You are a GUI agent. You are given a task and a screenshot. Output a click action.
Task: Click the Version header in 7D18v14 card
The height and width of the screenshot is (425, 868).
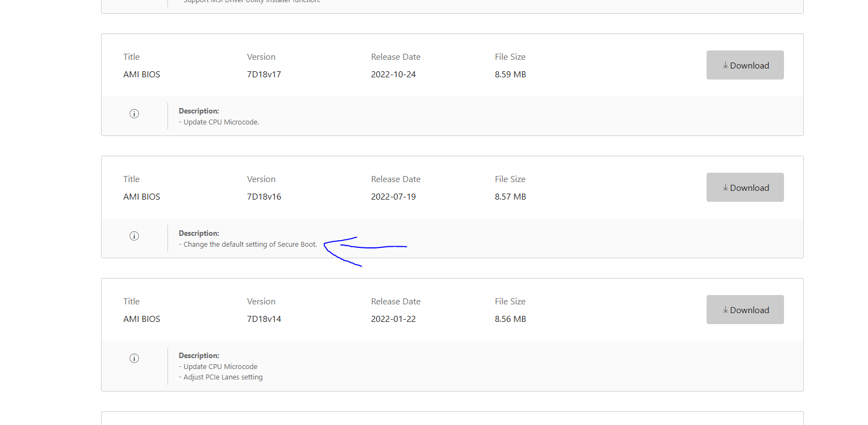pos(261,302)
